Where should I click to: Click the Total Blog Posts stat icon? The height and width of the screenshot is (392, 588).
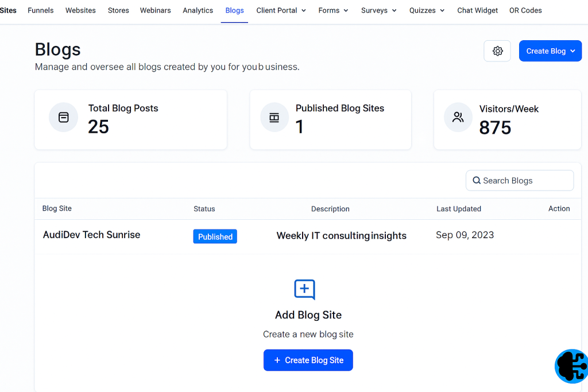coord(63,117)
